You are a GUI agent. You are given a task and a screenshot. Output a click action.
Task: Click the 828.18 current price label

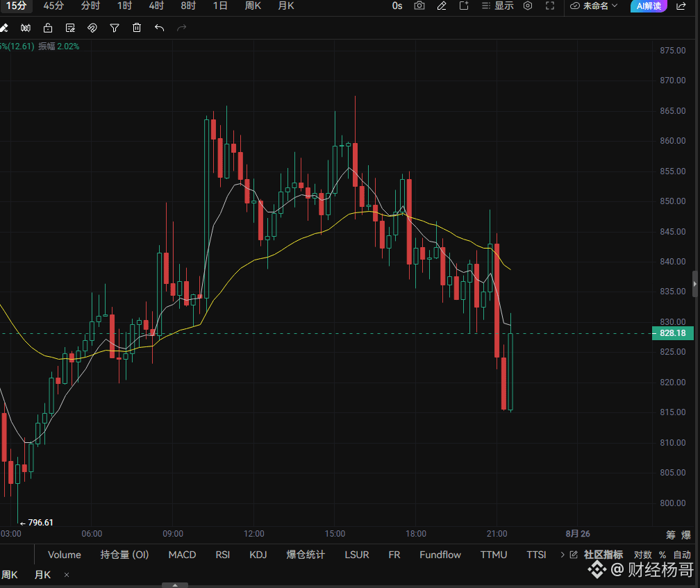click(x=673, y=333)
